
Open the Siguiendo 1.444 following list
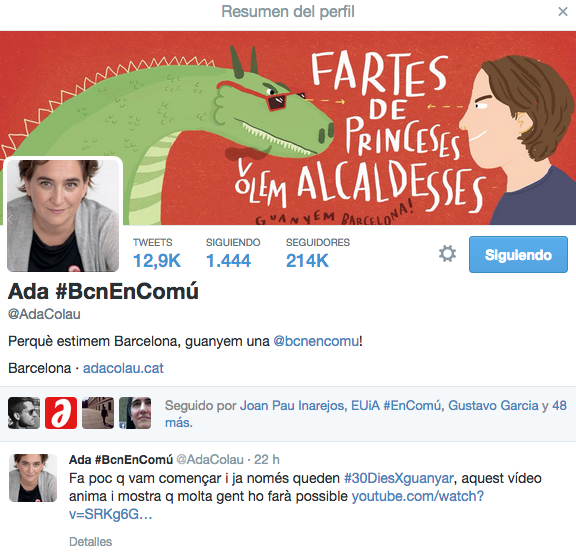[233, 253]
